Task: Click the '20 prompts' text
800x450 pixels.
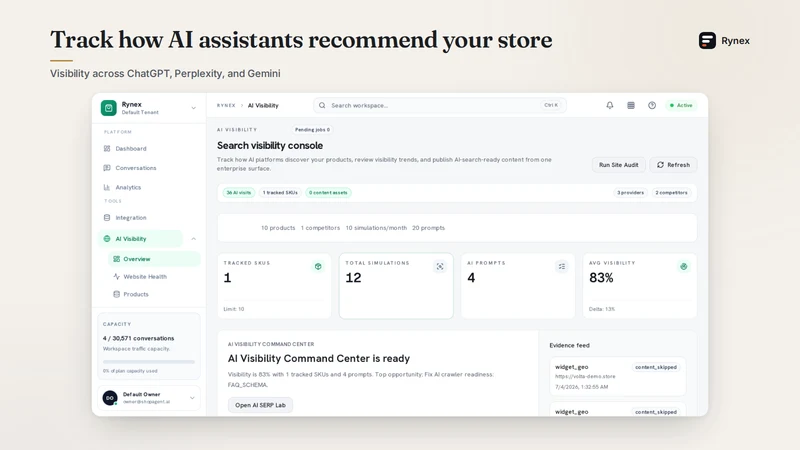Action: tap(429, 228)
